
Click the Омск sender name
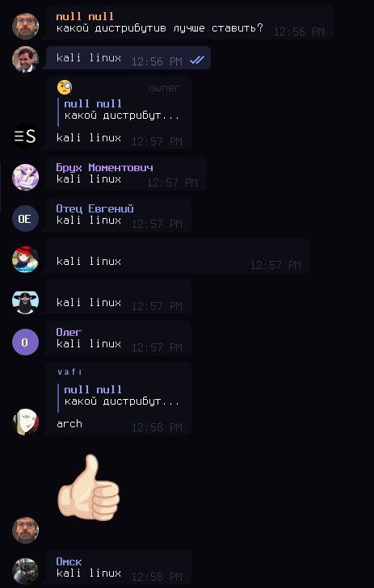[x=69, y=561]
